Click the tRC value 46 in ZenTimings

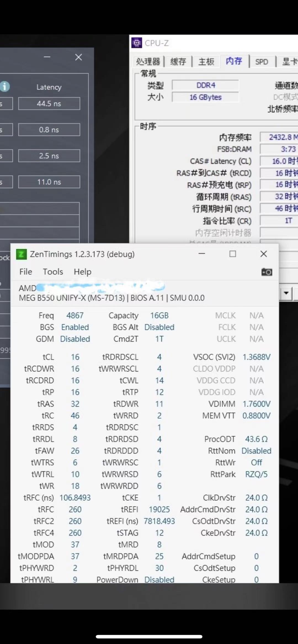click(75, 416)
